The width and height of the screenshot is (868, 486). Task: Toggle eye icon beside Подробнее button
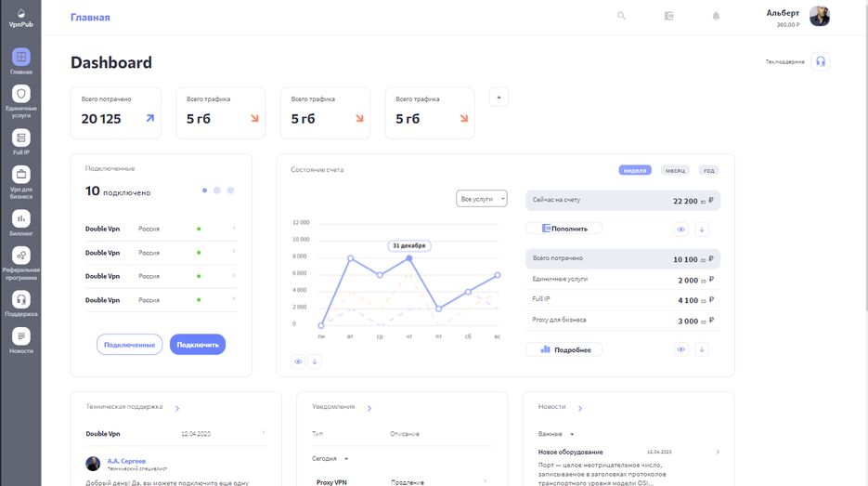(x=680, y=349)
